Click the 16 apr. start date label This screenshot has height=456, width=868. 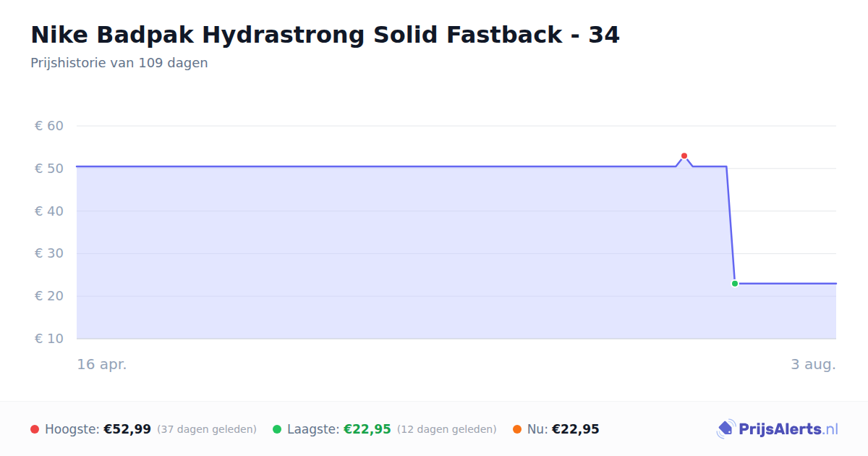point(102,364)
